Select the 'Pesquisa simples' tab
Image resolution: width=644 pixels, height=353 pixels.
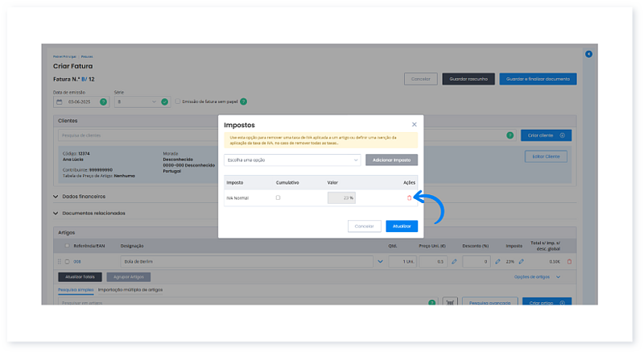76,288
